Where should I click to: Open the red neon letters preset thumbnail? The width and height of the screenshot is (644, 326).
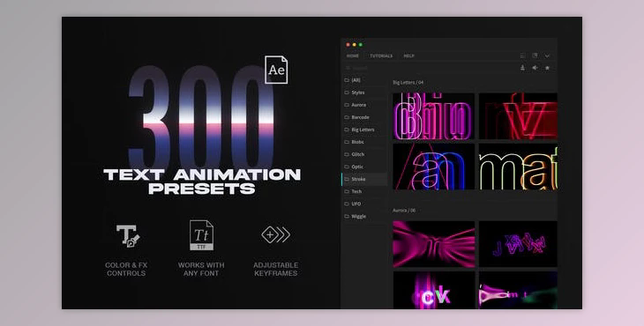518,116
